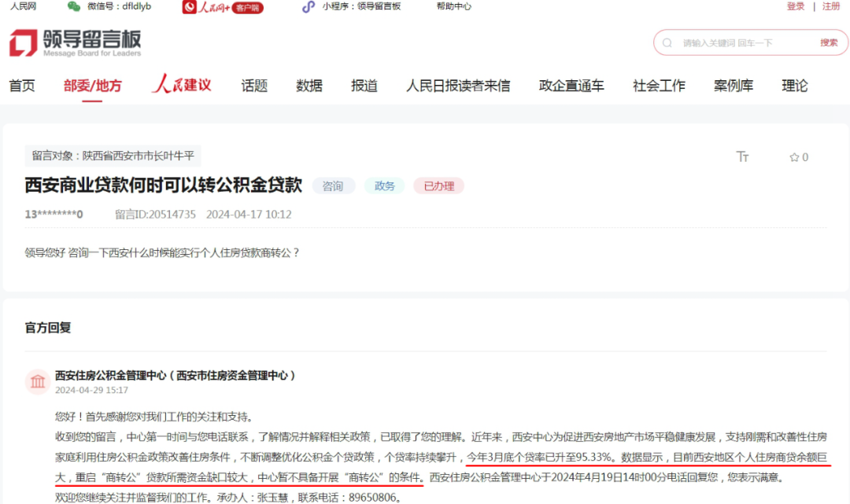Screen dimensions: 850x504
Task: Open the 案例库 tab
Action: coord(734,86)
